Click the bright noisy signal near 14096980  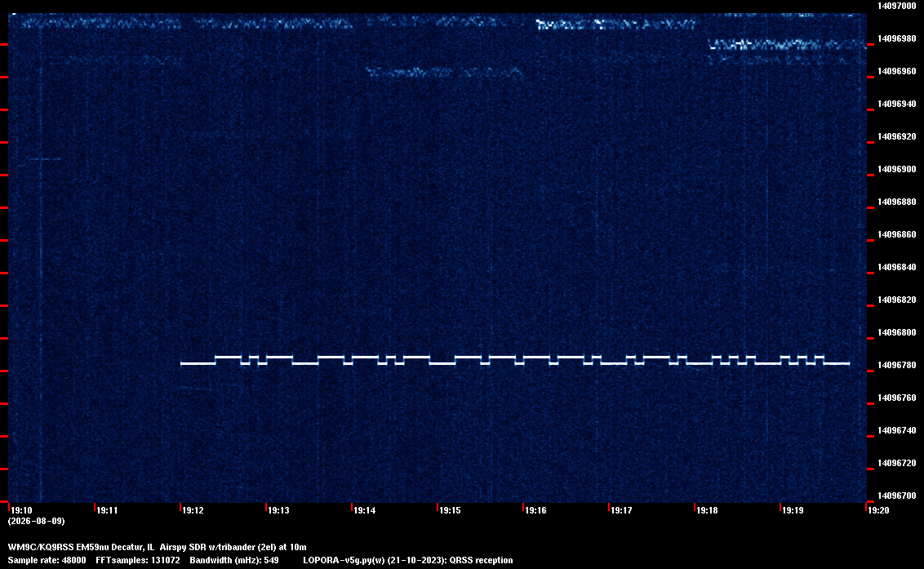(788, 44)
